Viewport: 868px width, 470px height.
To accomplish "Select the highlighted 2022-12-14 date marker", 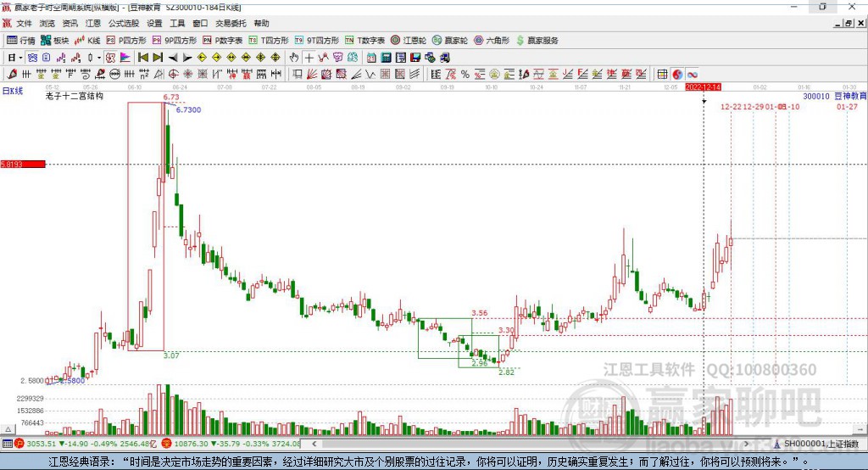I will [x=703, y=87].
